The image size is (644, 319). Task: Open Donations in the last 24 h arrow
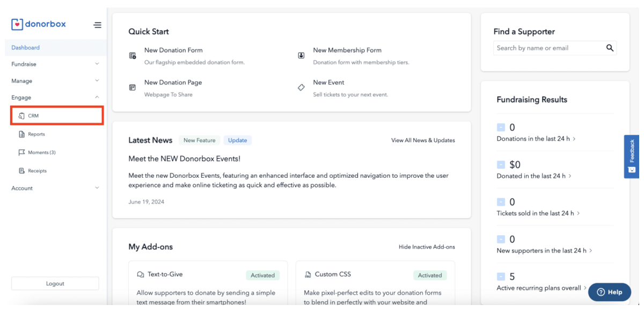(575, 139)
